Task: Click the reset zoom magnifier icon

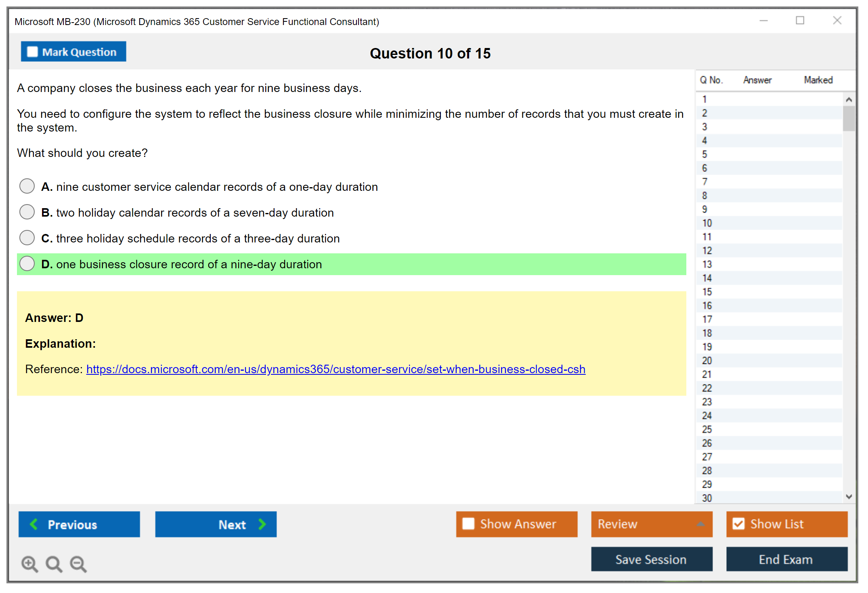Action: pos(54,564)
